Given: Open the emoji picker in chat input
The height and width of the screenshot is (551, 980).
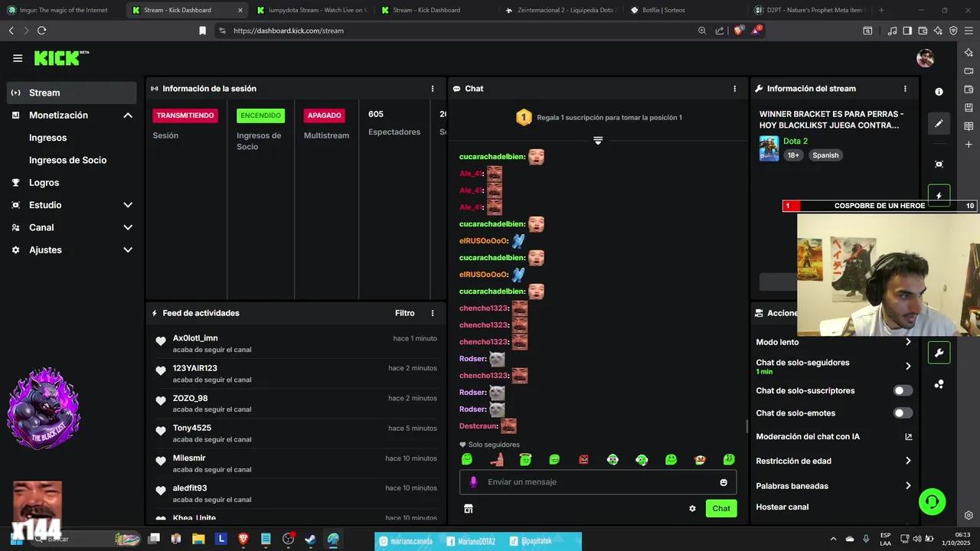Looking at the screenshot, I should tap(724, 482).
